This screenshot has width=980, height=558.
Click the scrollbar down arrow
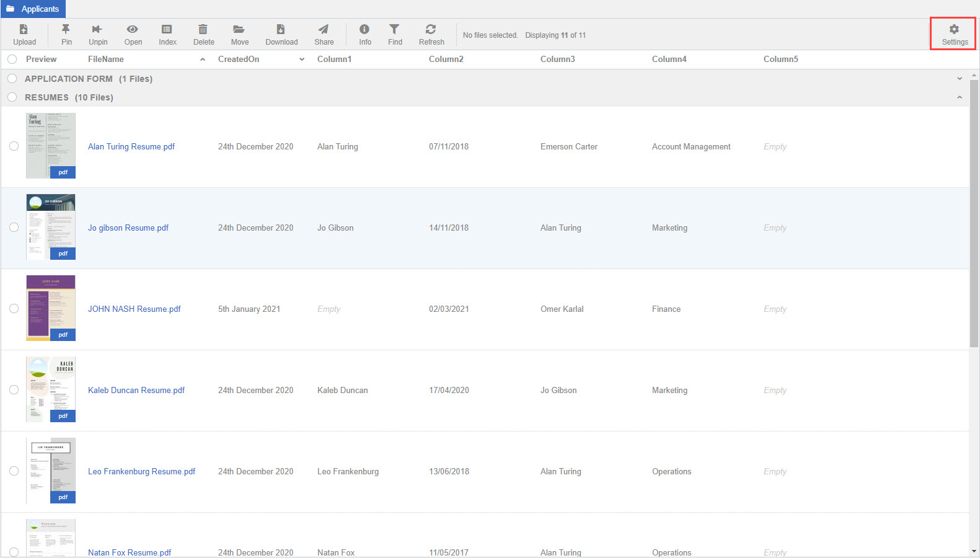coord(974,551)
